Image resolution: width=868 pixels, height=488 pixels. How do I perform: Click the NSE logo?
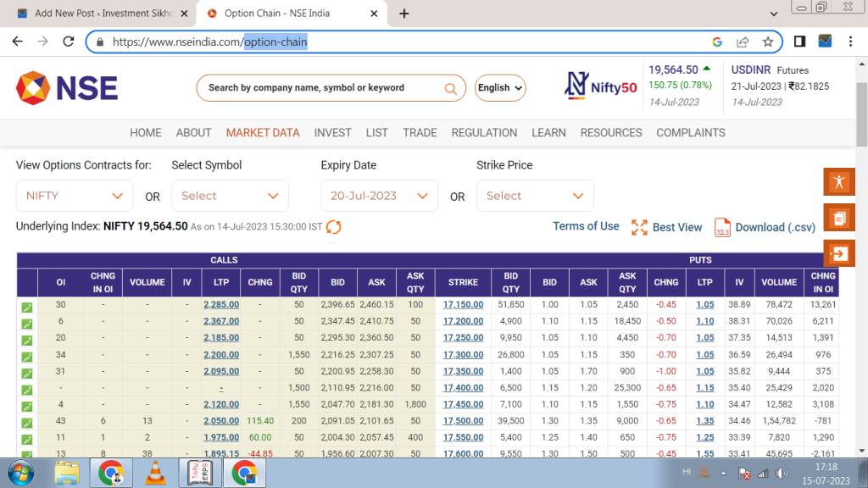67,88
